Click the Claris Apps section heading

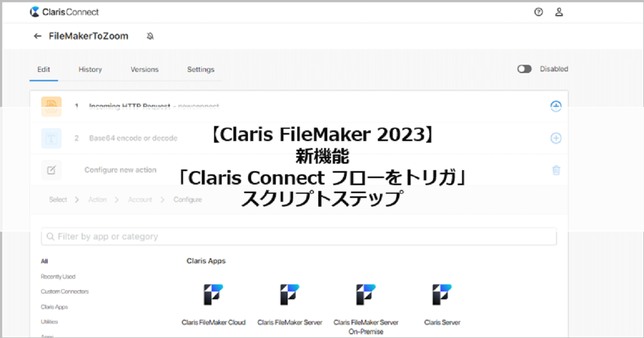click(x=206, y=261)
